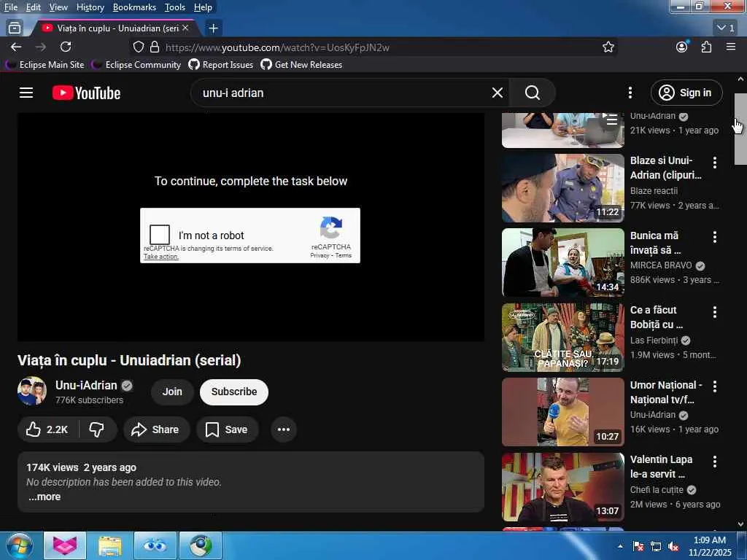Subscribe to Unu-iAdrian channel

coord(234,392)
